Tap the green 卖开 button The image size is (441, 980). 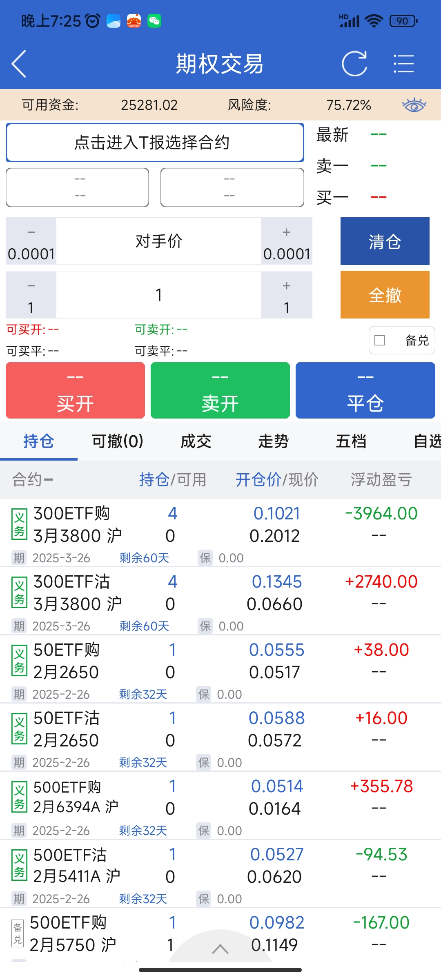[220, 390]
